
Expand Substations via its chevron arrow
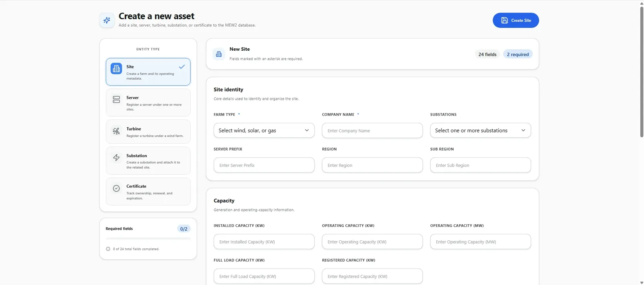523,130
